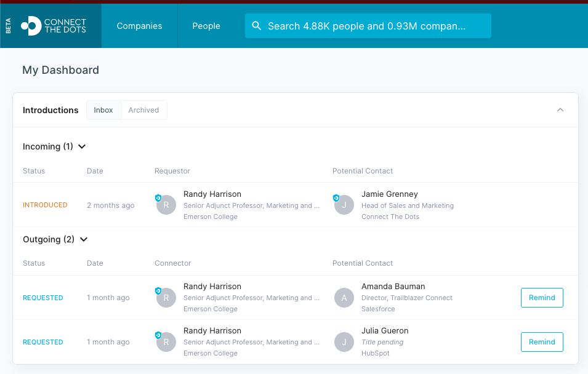This screenshot has width=588, height=374.
Task: Collapse the Introductions panel with the up chevron
Action: coord(560,110)
